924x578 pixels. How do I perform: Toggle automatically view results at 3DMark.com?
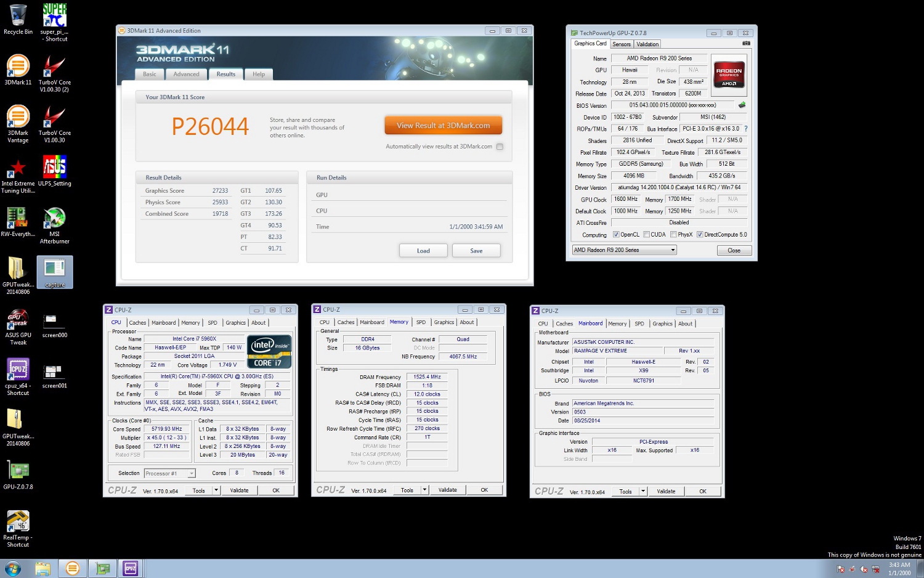click(500, 147)
